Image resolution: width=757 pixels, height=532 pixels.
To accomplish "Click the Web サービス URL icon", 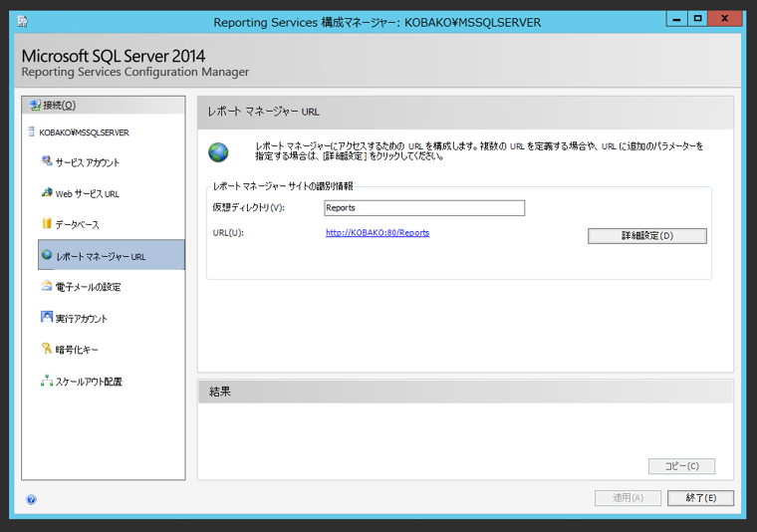I will tap(47, 192).
